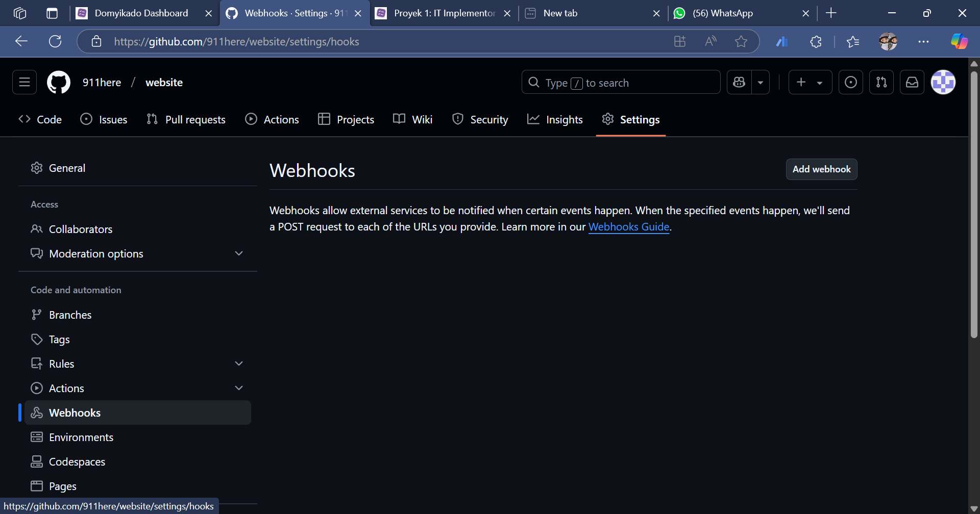Open Edge workspaces icon in title bar

pyautogui.click(x=20, y=13)
